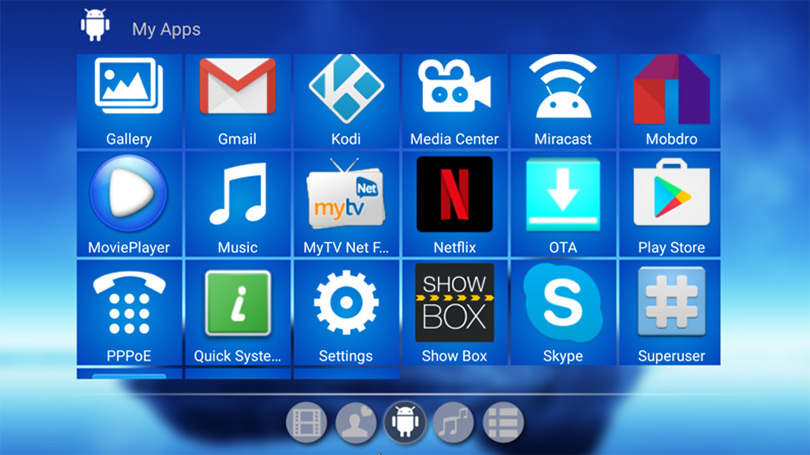Launch Netflix
Viewport: 810px width, 455px height.
click(x=454, y=207)
